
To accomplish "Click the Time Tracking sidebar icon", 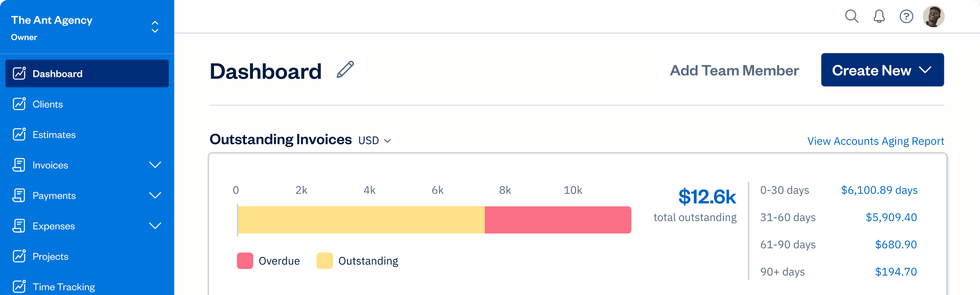I will tap(19, 286).
